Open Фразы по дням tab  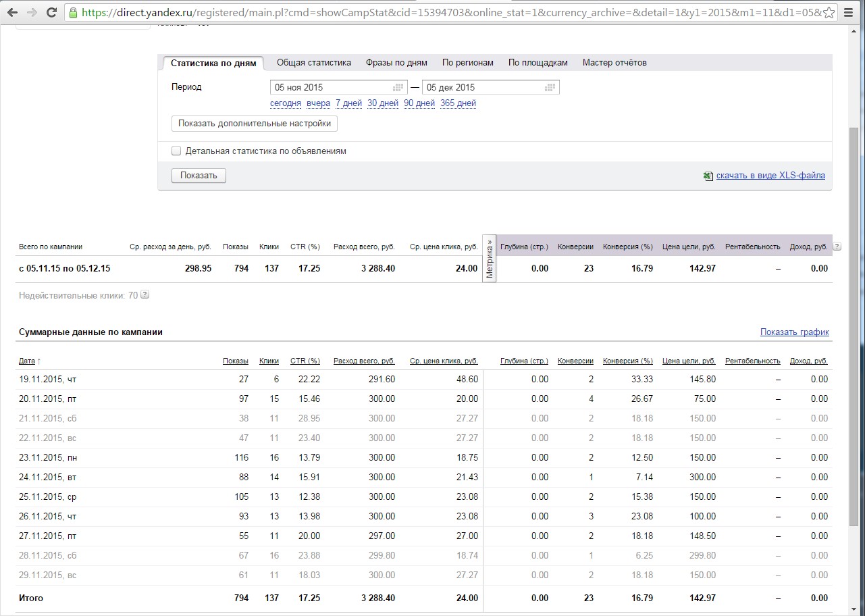[x=396, y=62]
